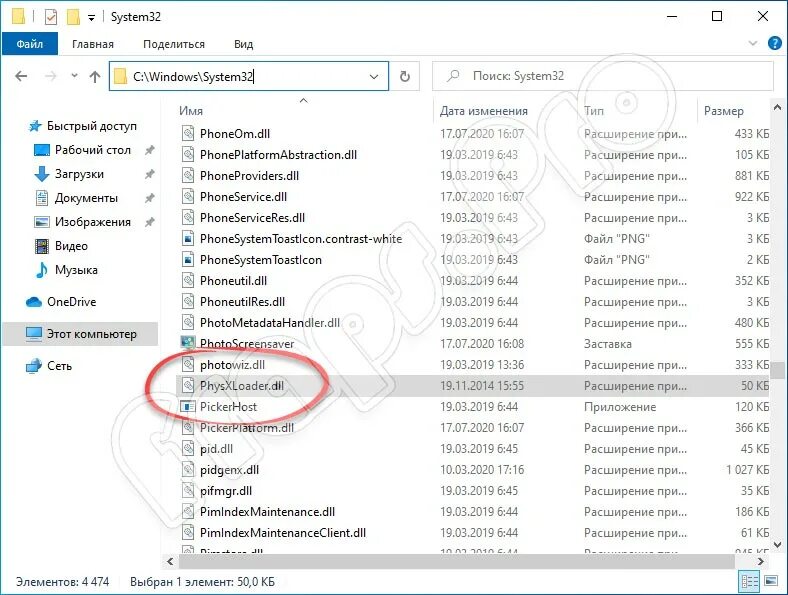Viewport: 788px width, 595px height.
Task: Select the PimIndexMaintenance.dll file
Action: (x=267, y=512)
